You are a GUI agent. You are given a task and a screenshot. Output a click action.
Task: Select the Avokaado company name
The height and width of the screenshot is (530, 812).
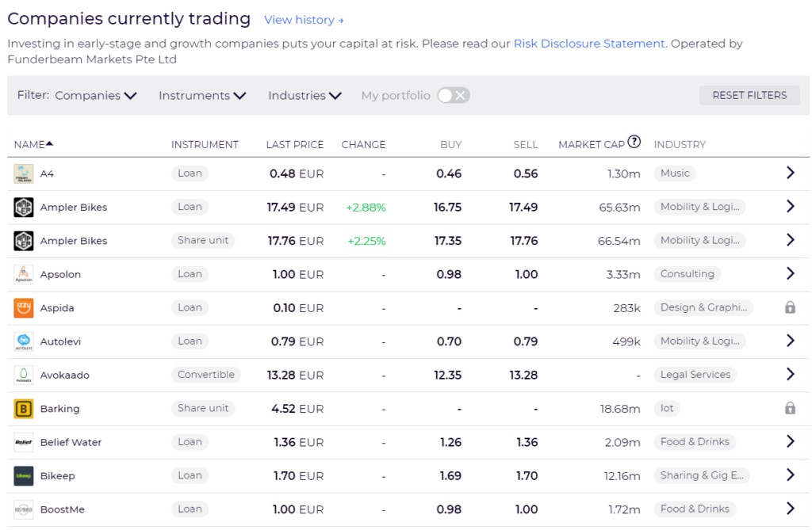(x=65, y=376)
